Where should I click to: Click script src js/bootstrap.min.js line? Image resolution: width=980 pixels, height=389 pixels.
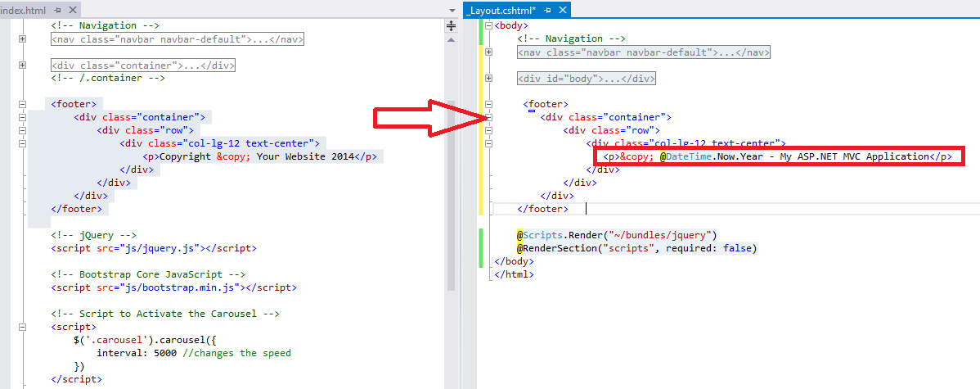pyautogui.click(x=173, y=287)
